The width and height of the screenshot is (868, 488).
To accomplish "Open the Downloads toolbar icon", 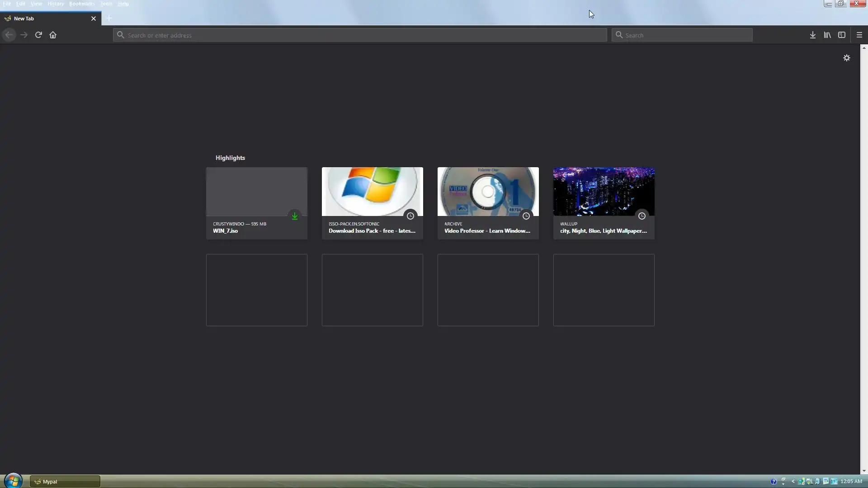I will (x=812, y=35).
